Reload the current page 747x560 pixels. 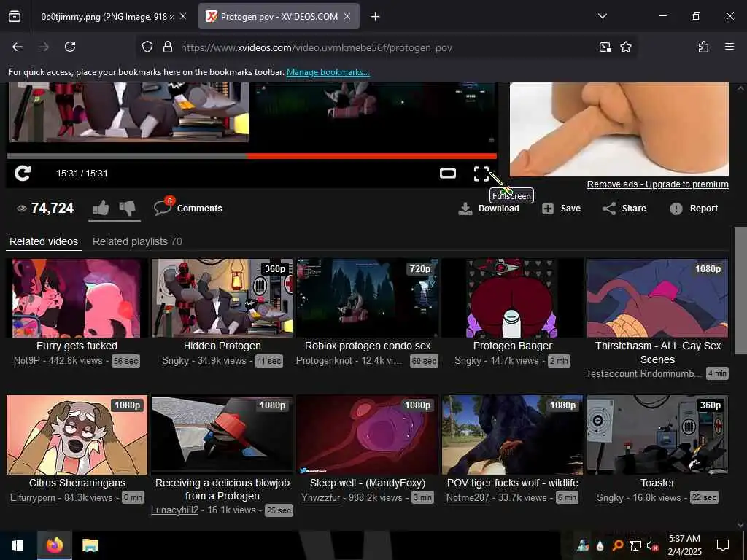click(70, 47)
